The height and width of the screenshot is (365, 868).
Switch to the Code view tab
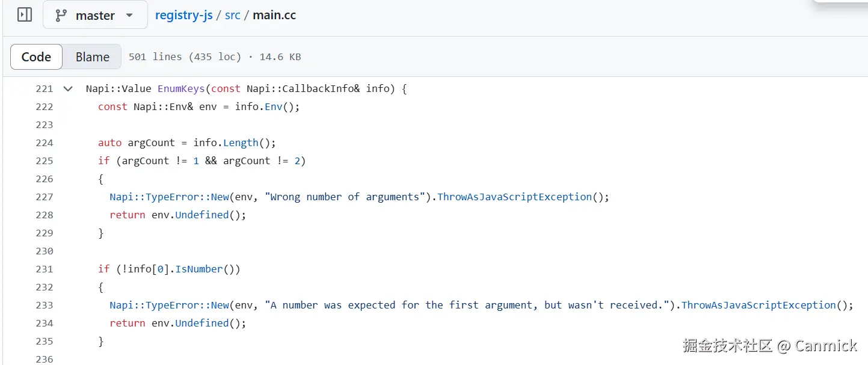36,57
